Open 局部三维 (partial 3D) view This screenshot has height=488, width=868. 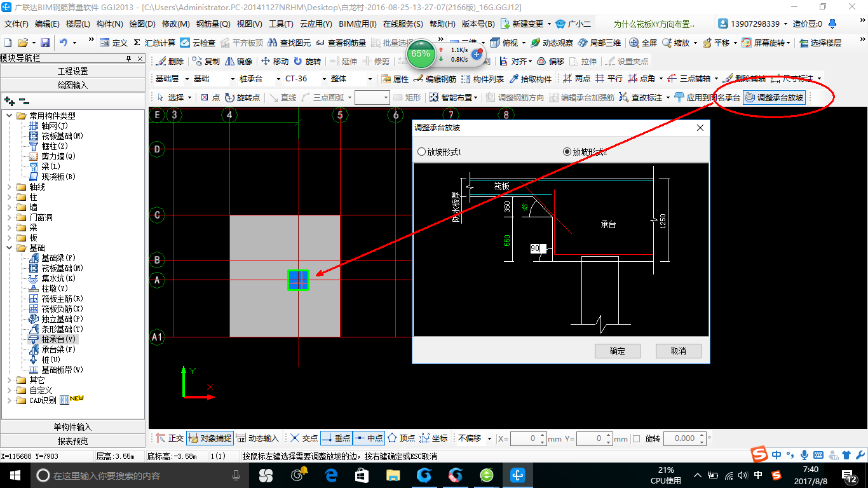coord(599,43)
